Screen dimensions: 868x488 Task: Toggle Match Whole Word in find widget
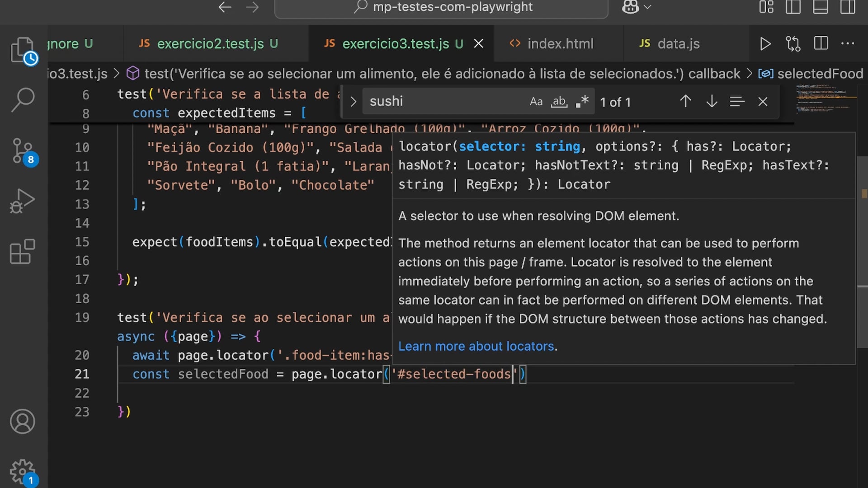(x=559, y=102)
